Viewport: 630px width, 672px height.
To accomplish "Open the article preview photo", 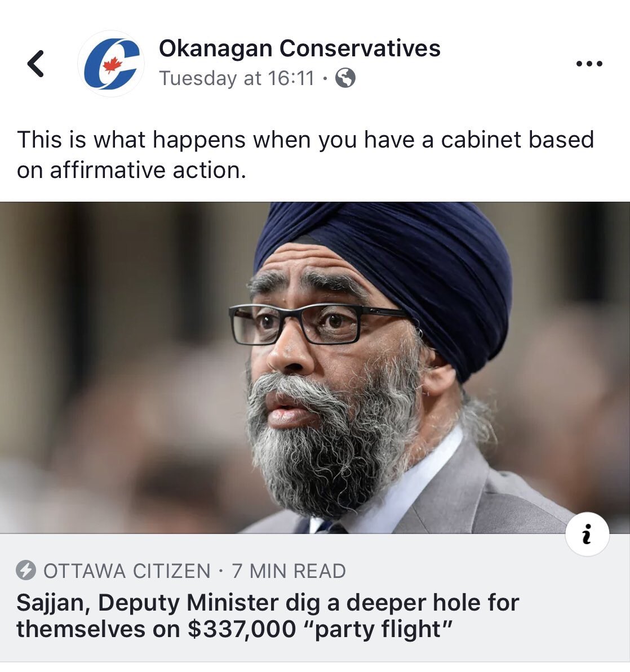I will [315, 368].
